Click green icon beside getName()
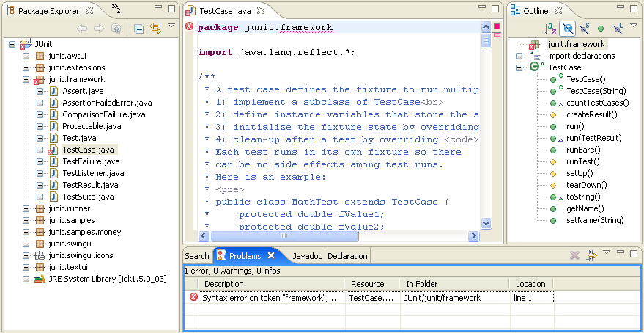644x333 pixels. coord(553,208)
